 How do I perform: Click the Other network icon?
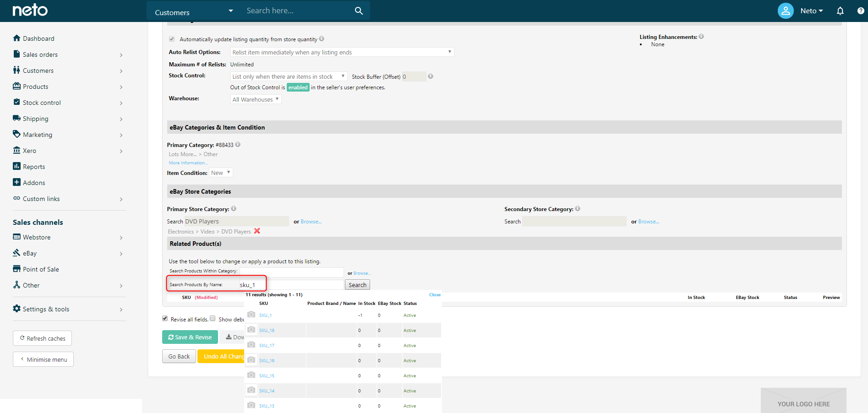point(17,285)
